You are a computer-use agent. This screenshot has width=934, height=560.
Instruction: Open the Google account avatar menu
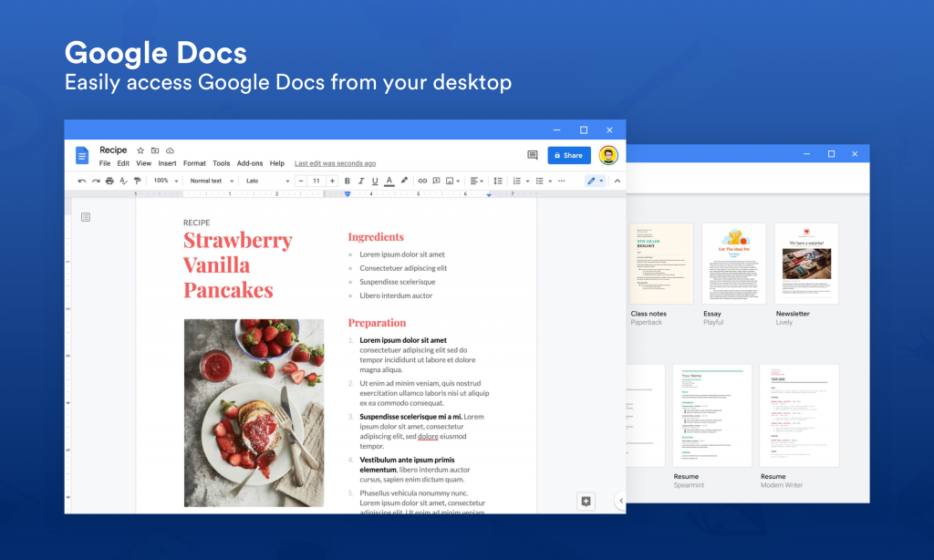608,155
